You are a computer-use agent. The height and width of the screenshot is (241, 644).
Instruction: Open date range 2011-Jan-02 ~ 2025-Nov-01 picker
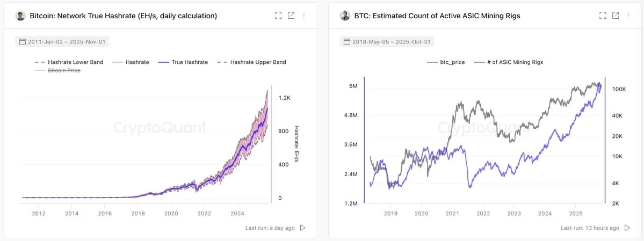(63, 41)
